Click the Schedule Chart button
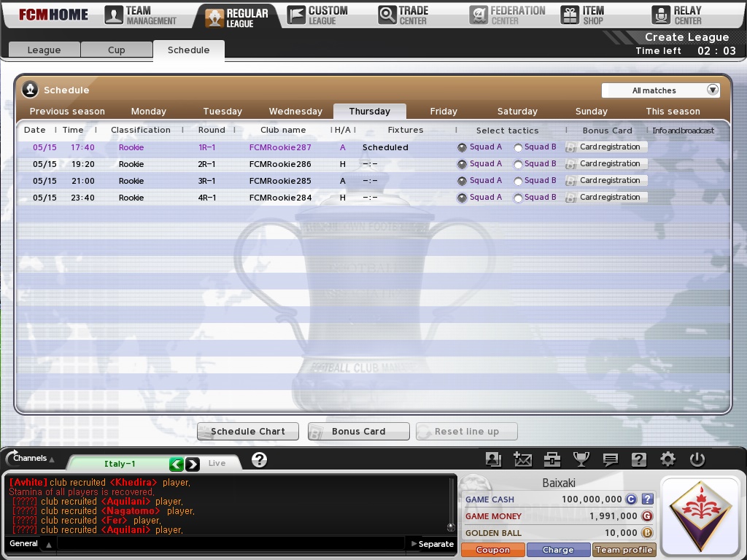Image resolution: width=747 pixels, height=560 pixels. [247, 431]
